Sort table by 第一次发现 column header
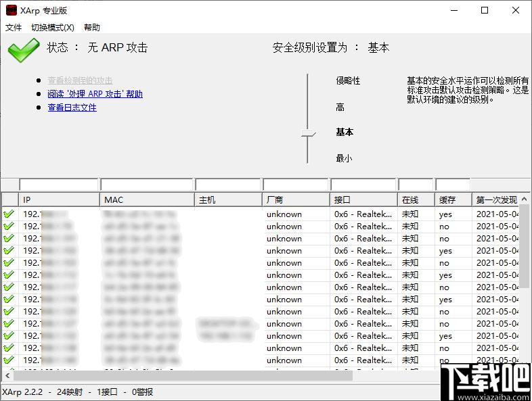 (x=495, y=200)
